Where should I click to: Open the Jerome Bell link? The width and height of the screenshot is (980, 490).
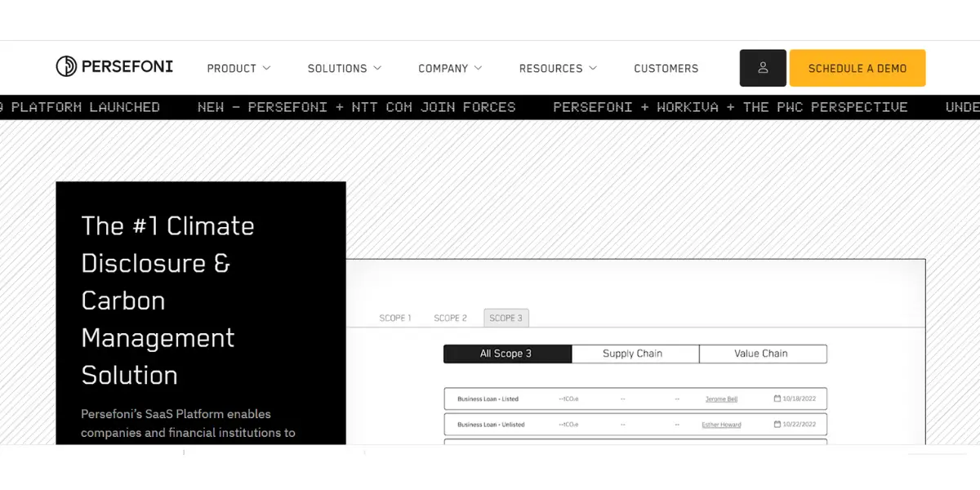[x=721, y=399]
